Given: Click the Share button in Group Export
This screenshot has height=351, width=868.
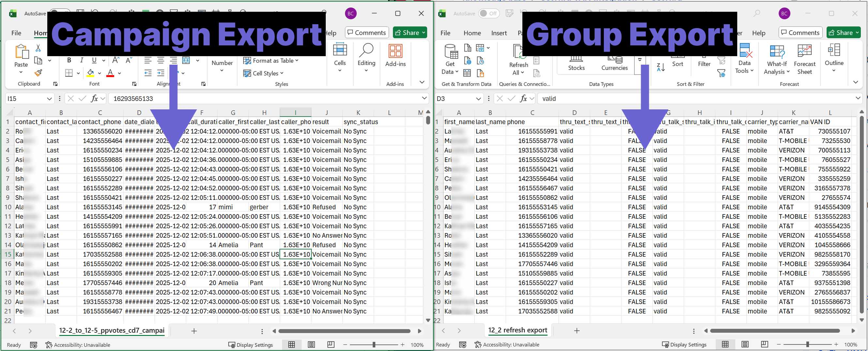Looking at the screenshot, I should click(844, 32).
